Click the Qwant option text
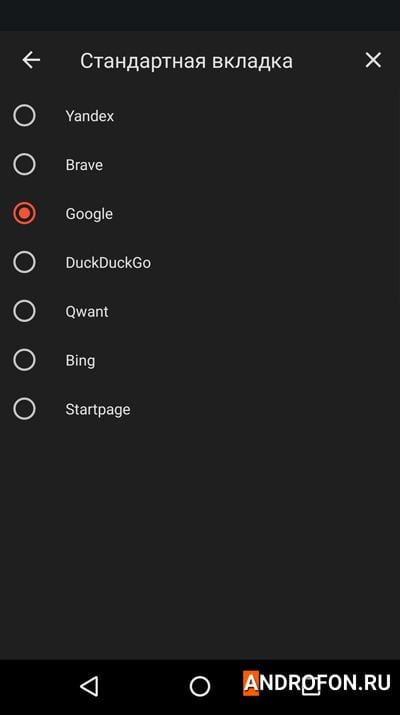This screenshot has width=400, height=715. (87, 312)
